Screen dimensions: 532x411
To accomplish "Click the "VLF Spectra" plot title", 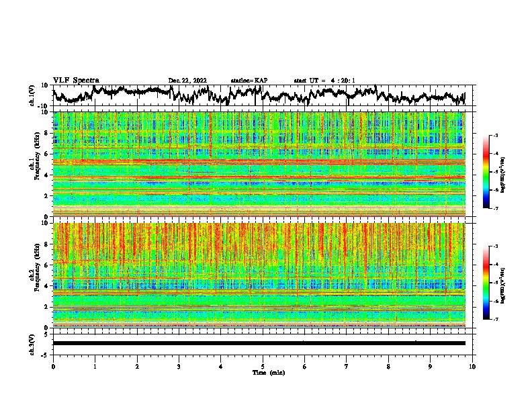I will tap(76, 81).
